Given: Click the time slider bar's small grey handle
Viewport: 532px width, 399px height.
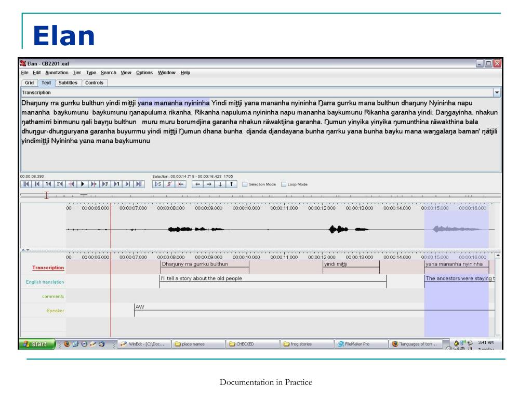Looking at the screenshot, I should [84, 194].
